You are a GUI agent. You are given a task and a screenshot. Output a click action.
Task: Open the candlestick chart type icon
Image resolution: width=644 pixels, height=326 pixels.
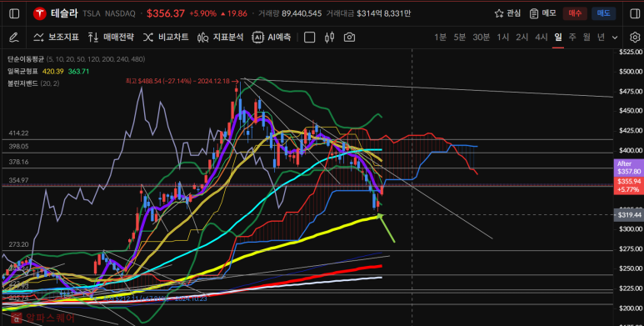pos(329,38)
